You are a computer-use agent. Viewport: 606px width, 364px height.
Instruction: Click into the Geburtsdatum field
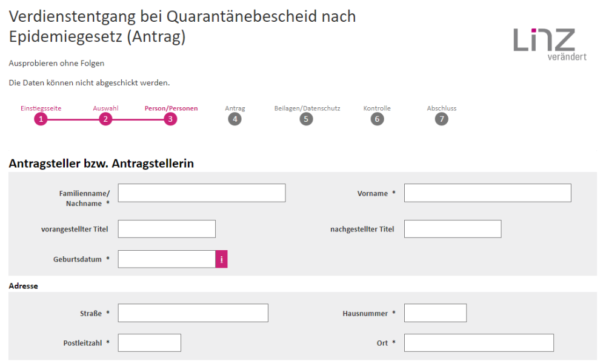click(x=166, y=259)
